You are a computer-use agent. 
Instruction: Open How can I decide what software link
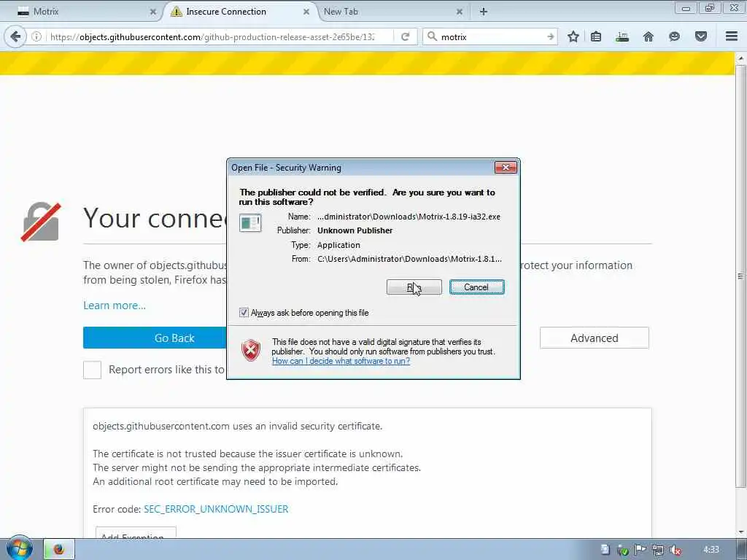341,361
